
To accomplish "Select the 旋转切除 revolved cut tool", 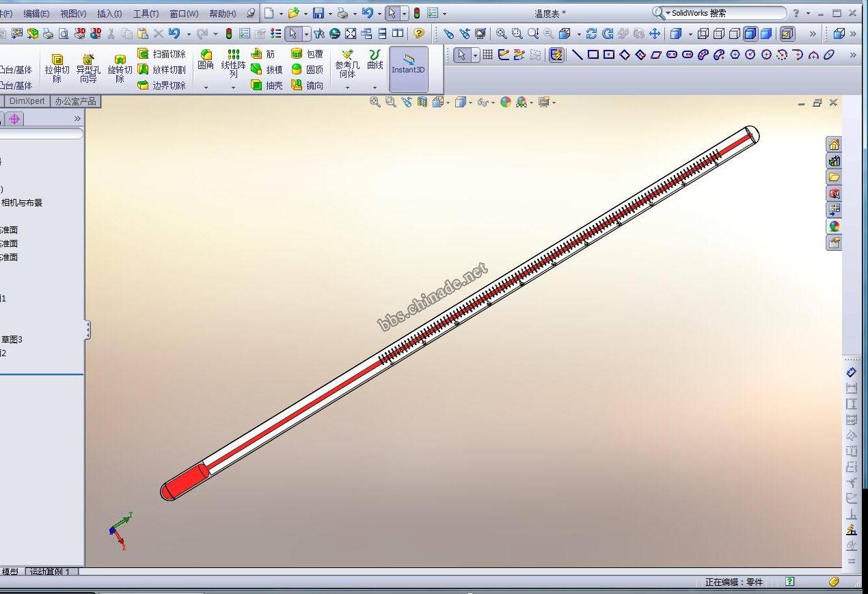I will click(120, 69).
